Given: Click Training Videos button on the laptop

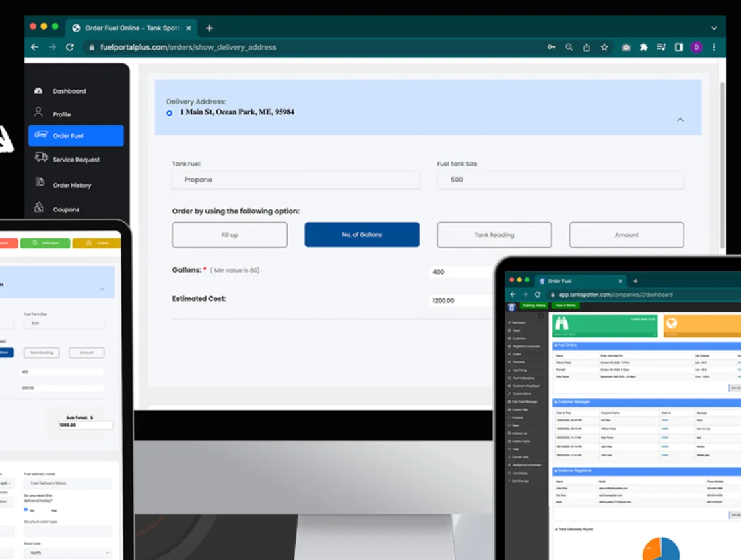Looking at the screenshot, I should 534,306.
